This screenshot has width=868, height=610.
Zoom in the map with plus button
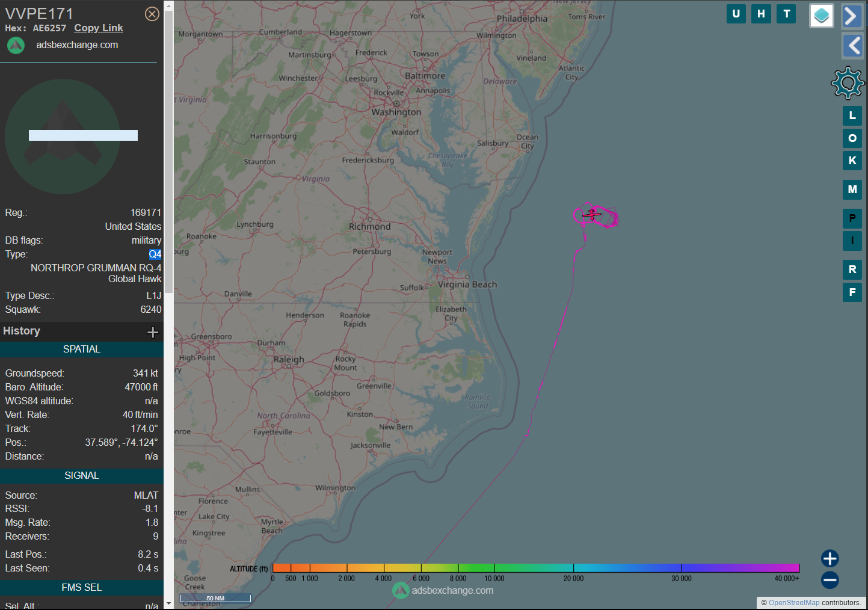coord(830,558)
